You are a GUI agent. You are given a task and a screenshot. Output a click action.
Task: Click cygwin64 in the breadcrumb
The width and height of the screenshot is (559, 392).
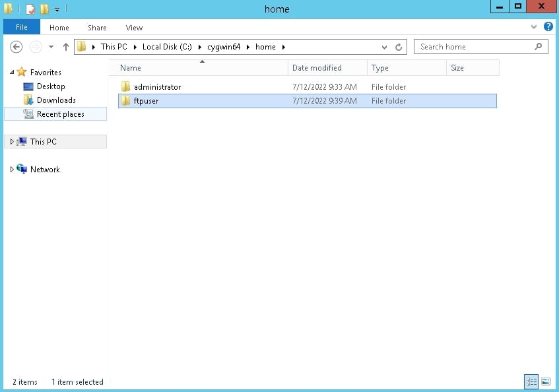[x=224, y=47]
